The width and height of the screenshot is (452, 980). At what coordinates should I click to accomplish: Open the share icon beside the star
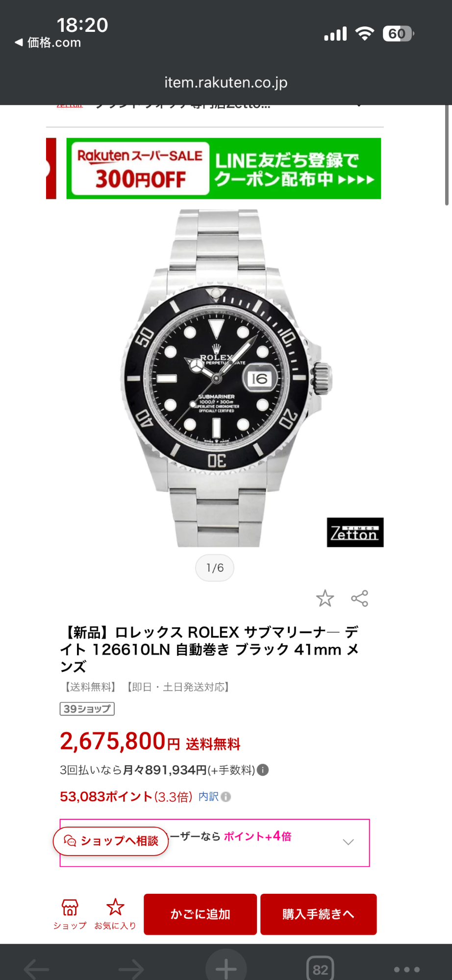pyautogui.click(x=359, y=598)
